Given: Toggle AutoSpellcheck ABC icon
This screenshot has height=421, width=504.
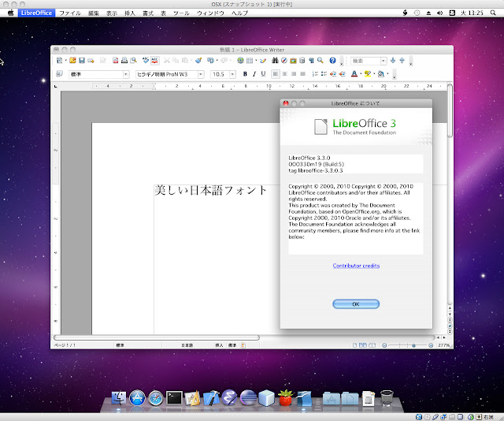Looking at the screenshot, I should (155, 60).
